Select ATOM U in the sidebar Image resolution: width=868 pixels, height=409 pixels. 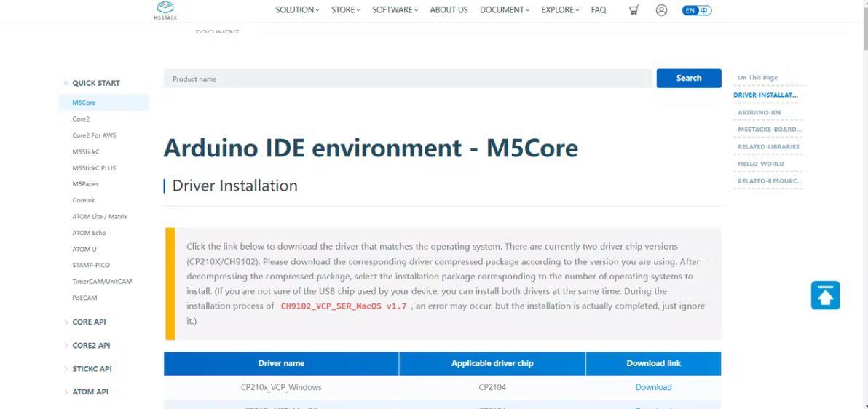pyautogui.click(x=84, y=249)
